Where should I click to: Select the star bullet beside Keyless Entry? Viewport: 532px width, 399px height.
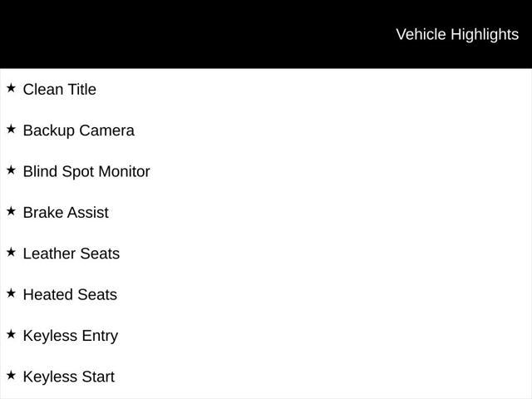click(11, 334)
